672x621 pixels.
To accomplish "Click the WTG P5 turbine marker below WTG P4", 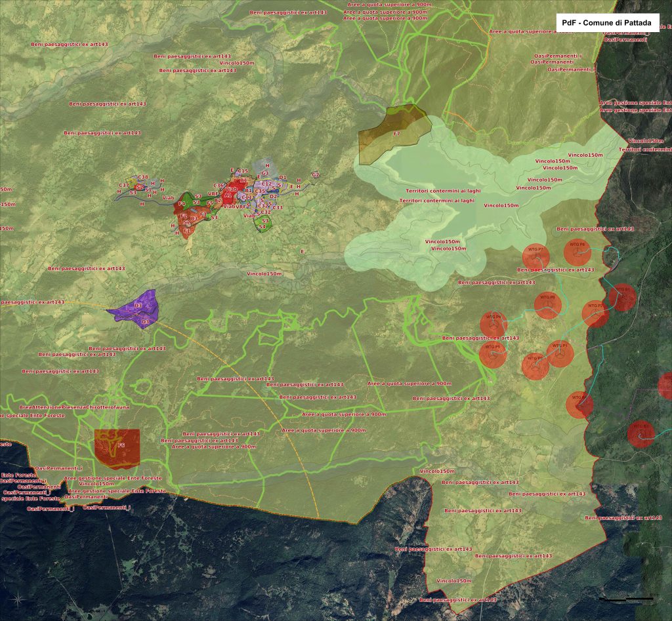I will [492, 355].
